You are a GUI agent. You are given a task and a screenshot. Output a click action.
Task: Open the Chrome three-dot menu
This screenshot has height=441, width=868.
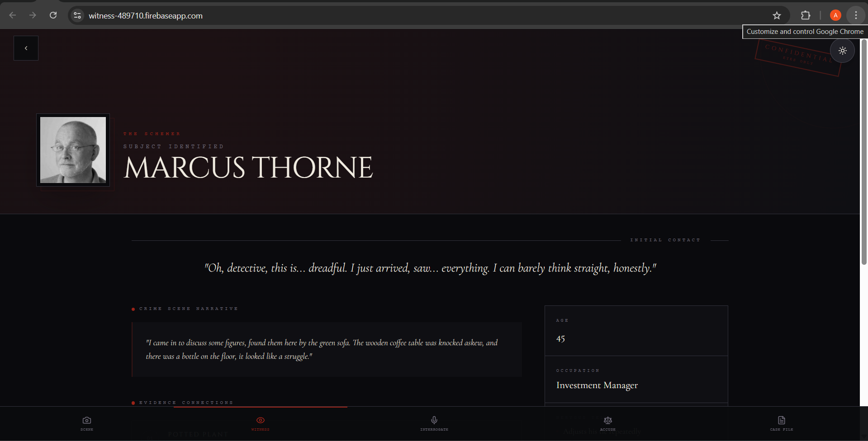(x=856, y=15)
